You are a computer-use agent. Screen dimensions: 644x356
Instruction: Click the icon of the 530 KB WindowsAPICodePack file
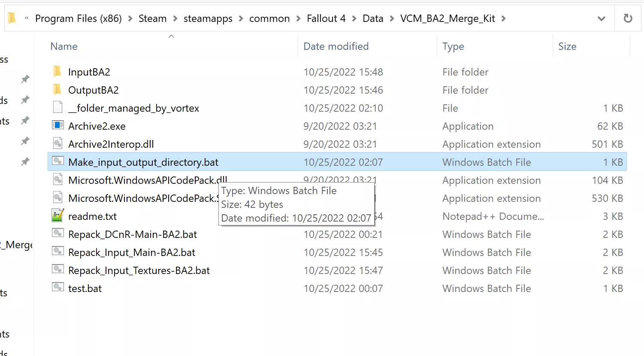(x=57, y=198)
